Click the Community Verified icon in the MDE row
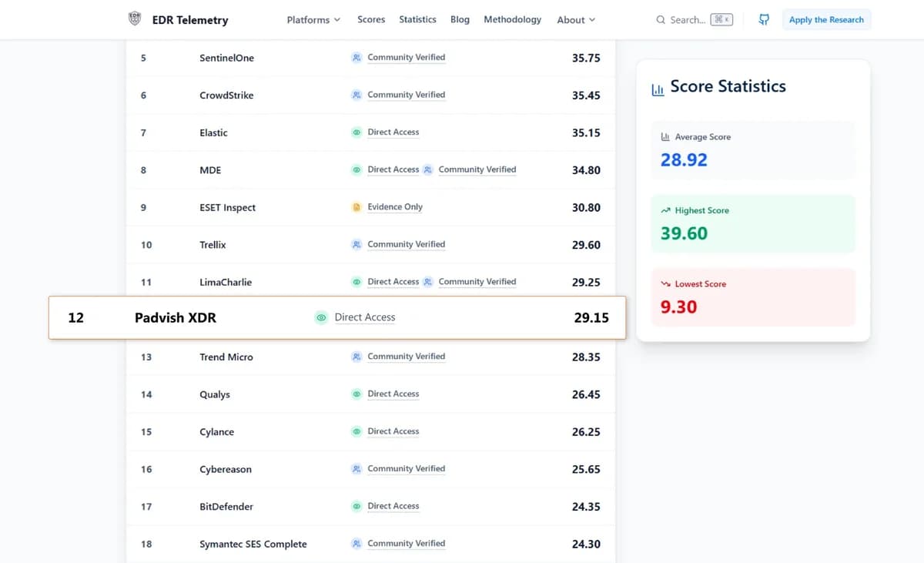Viewport: 924px width, 563px height. 427,169
